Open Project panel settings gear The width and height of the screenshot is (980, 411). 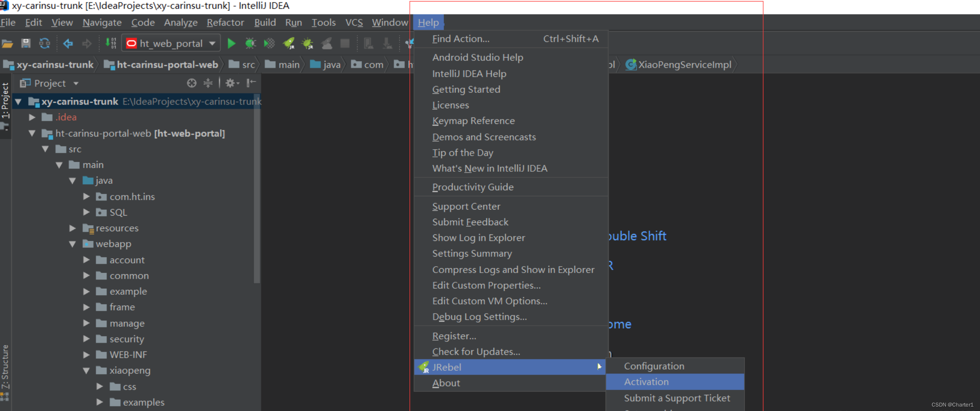tap(232, 83)
